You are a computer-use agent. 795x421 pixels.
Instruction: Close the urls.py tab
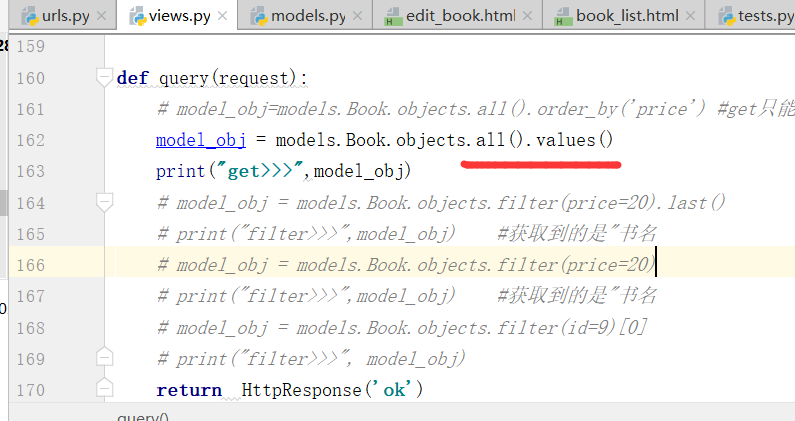101,16
